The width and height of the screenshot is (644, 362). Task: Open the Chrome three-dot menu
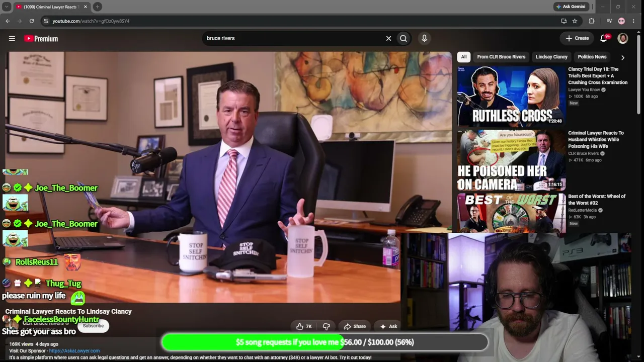tap(633, 21)
